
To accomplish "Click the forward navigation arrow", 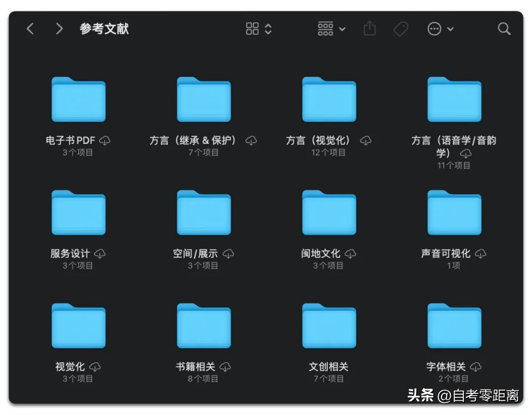I will (59, 29).
